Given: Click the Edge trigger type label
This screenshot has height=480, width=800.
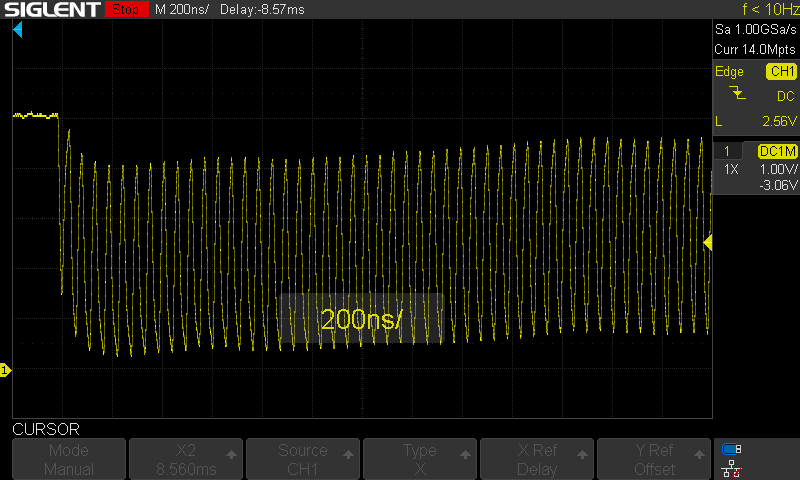Looking at the screenshot, I should pyautogui.click(x=729, y=71).
